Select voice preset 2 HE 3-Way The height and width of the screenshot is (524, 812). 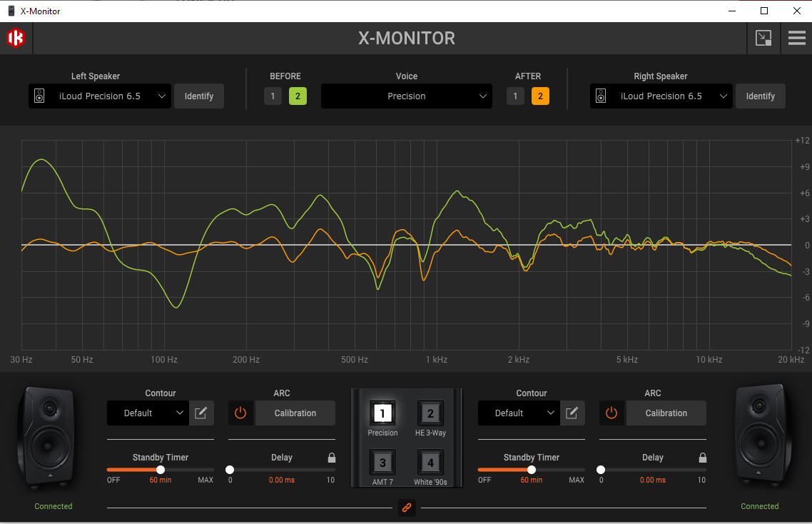tap(430, 413)
